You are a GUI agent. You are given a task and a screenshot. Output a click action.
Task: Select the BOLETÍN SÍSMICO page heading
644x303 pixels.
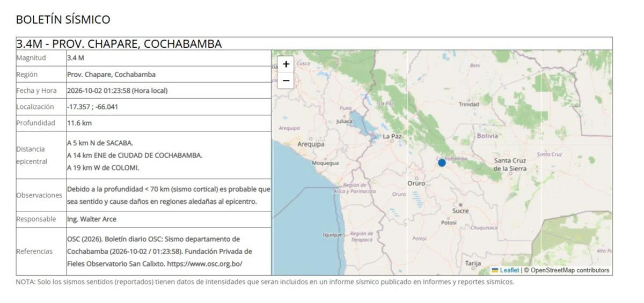[63, 19]
